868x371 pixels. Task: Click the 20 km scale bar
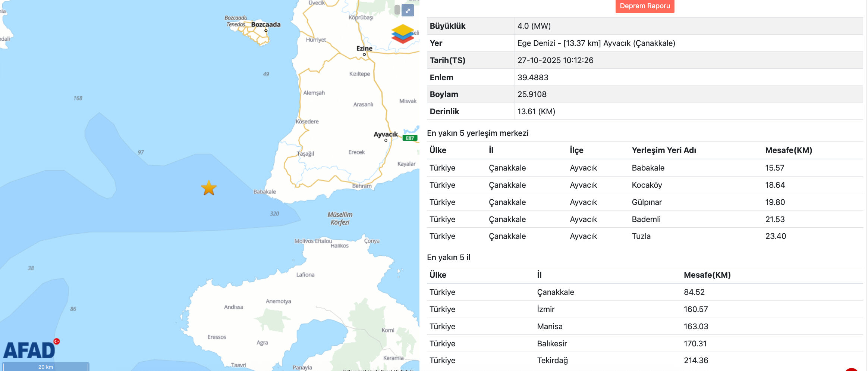coord(45,367)
